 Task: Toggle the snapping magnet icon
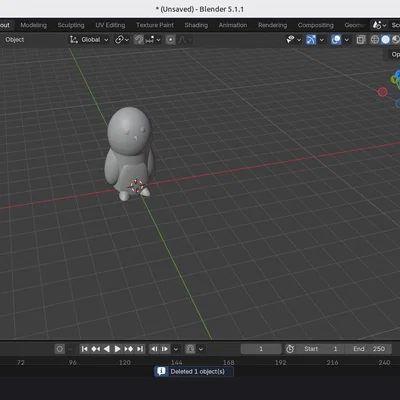click(139, 40)
